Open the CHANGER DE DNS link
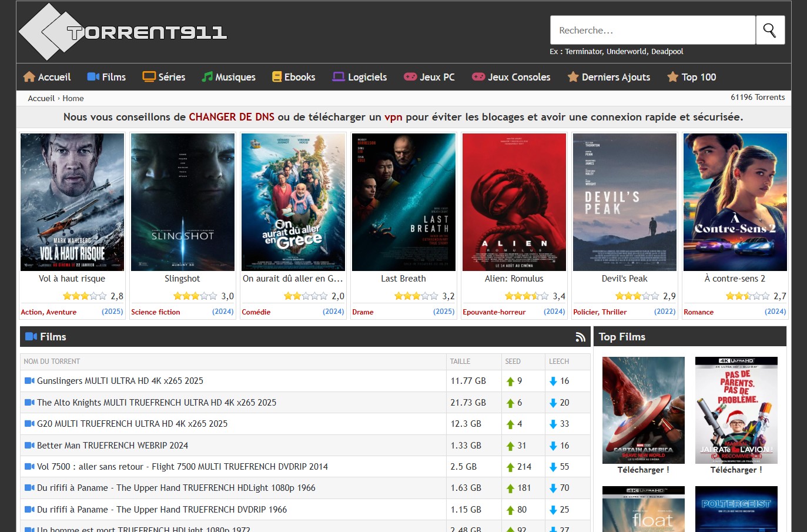The image size is (807, 532). click(x=231, y=117)
